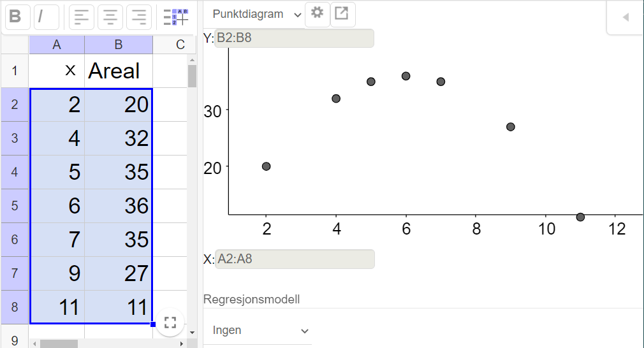The height and width of the screenshot is (348, 644).
Task: Click the Y range field B2:B8
Action: 294,38
